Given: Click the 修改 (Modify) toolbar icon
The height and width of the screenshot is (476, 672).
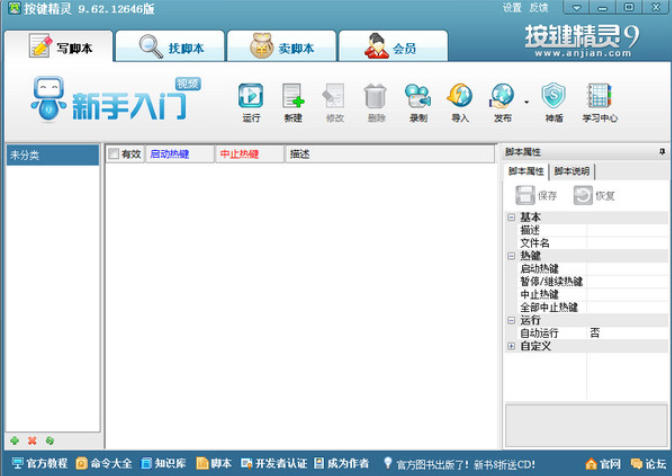Looking at the screenshot, I should (x=334, y=102).
